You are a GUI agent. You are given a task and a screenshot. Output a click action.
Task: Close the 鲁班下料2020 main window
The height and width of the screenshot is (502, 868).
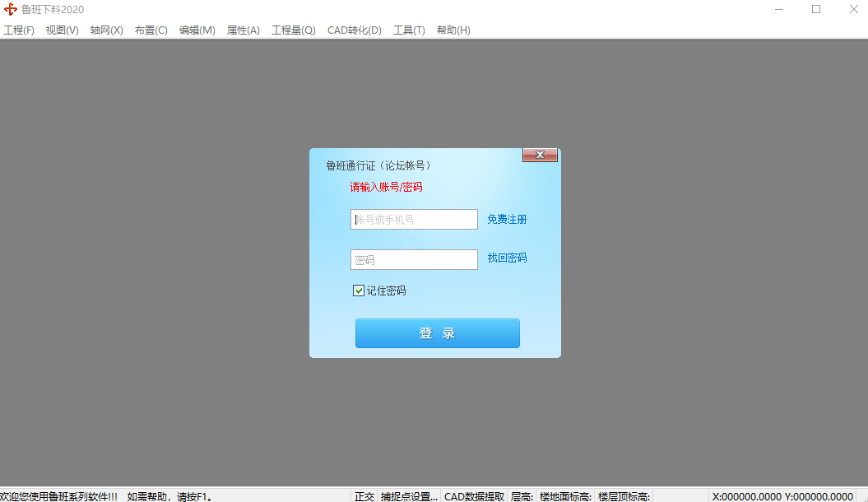click(x=854, y=9)
